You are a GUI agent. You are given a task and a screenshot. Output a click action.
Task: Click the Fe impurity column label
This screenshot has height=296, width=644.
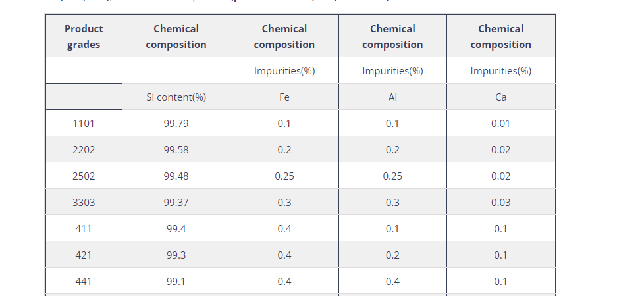284,97
